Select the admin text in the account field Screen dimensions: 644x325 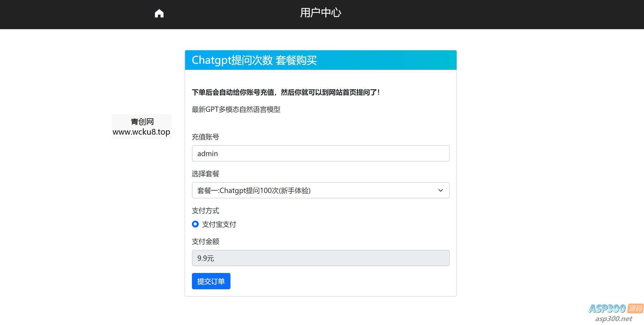coord(208,153)
